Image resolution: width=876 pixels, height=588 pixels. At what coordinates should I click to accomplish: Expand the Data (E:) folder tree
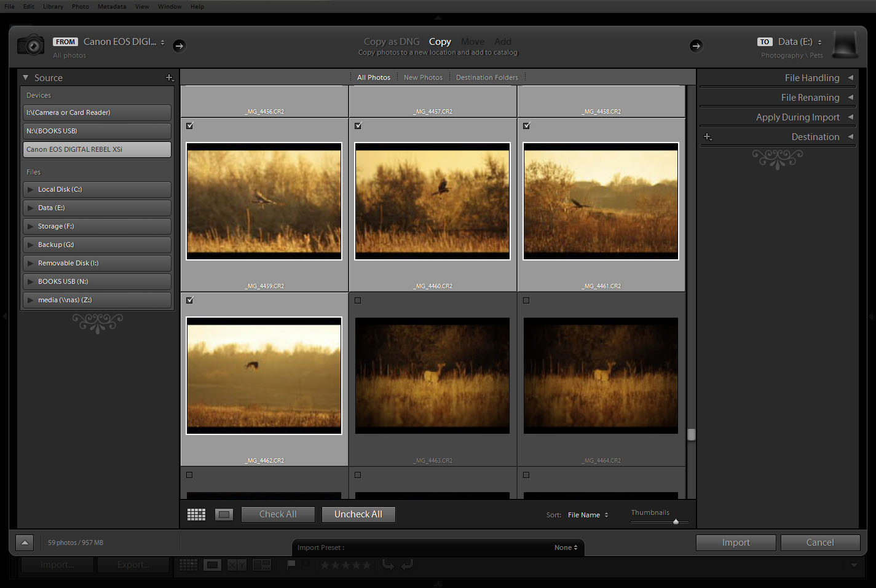[x=31, y=208]
